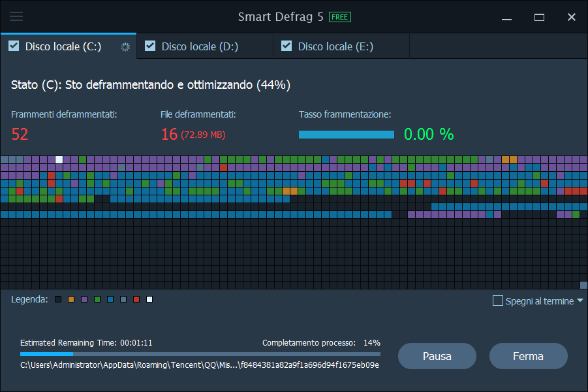The height and width of the screenshot is (392, 588).
Task: Switch to the Disco locale (D:) tab
Action: (200, 46)
